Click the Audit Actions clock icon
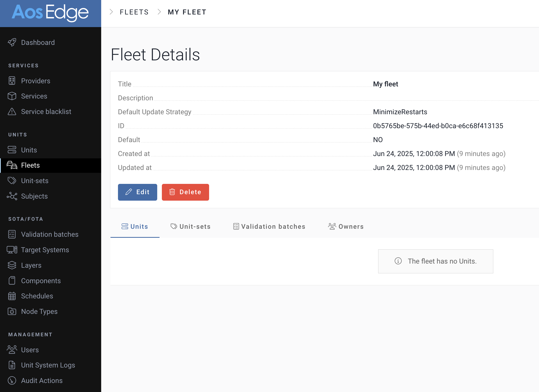 pyautogui.click(x=12, y=380)
